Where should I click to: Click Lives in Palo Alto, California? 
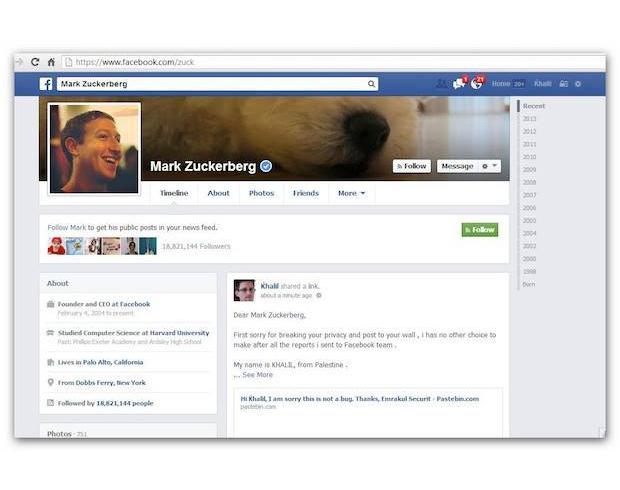tap(100, 362)
